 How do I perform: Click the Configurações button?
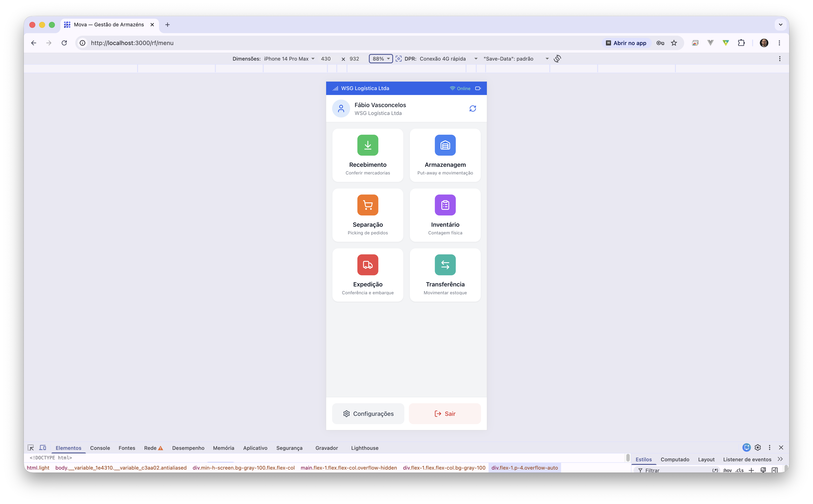click(x=368, y=413)
